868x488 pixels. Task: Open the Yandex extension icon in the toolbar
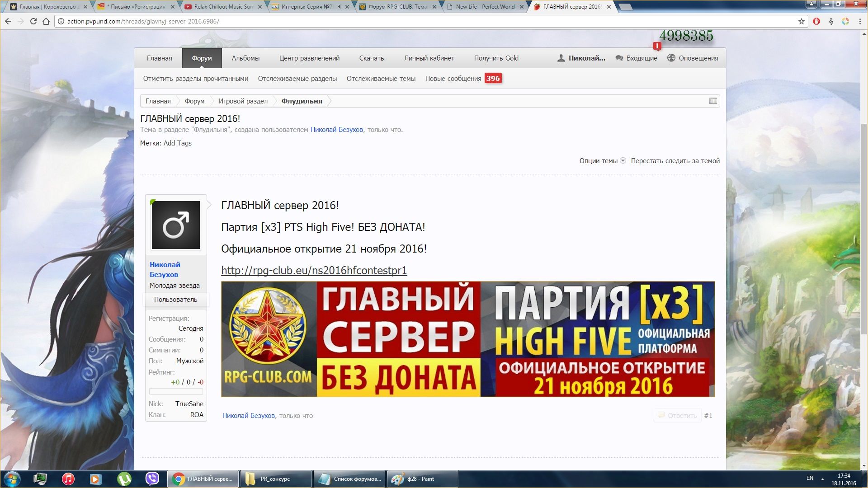[831, 21]
